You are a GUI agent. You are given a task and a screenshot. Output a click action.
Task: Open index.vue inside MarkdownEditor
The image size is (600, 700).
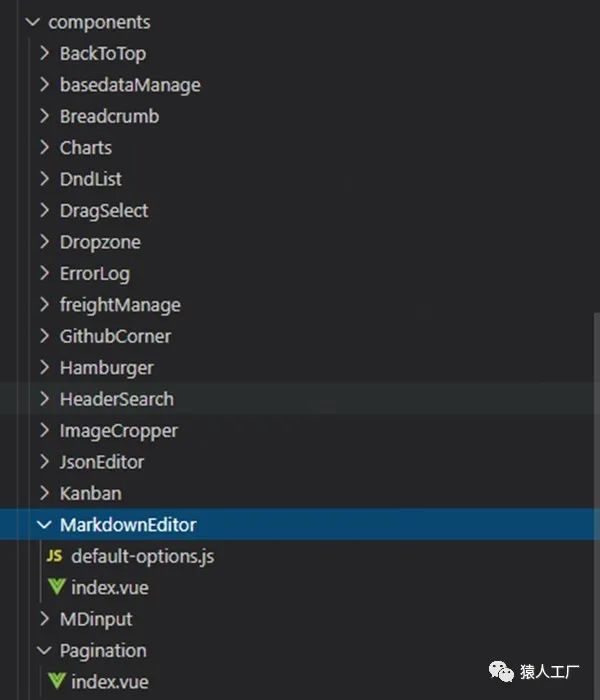[x=110, y=587]
